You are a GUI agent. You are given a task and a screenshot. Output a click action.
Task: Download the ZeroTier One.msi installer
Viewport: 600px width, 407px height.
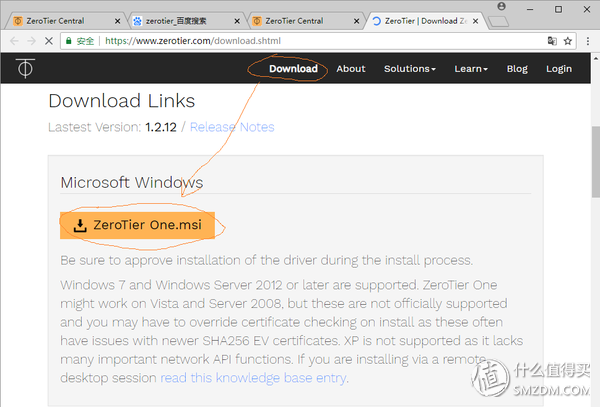click(137, 225)
